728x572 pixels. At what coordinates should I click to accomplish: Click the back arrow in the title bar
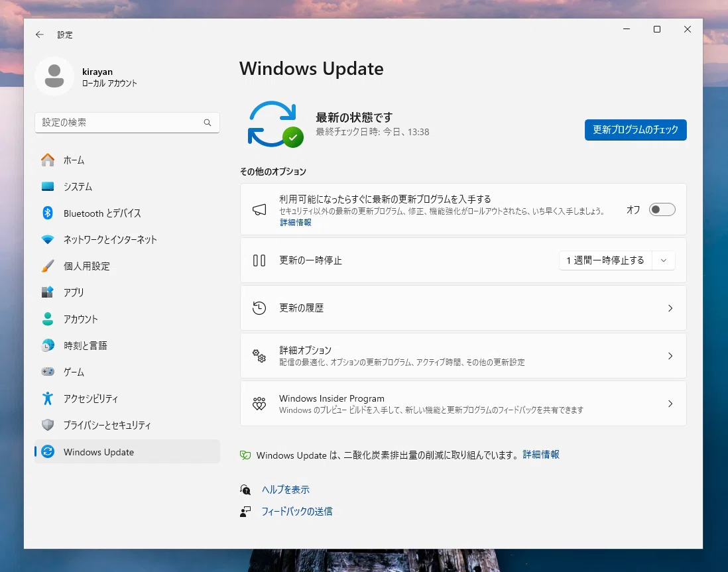pos(40,34)
